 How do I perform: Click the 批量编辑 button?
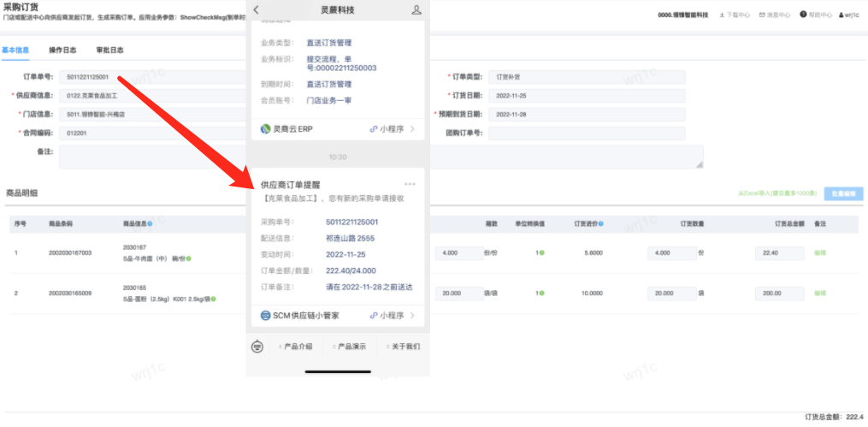tap(843, 193)
